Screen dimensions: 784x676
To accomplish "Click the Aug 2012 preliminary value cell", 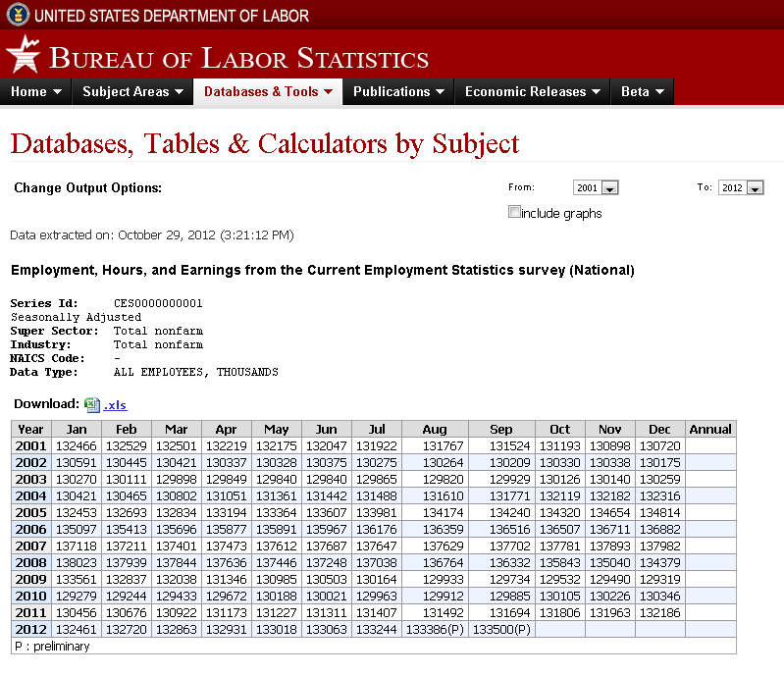I will coord(435,629).
